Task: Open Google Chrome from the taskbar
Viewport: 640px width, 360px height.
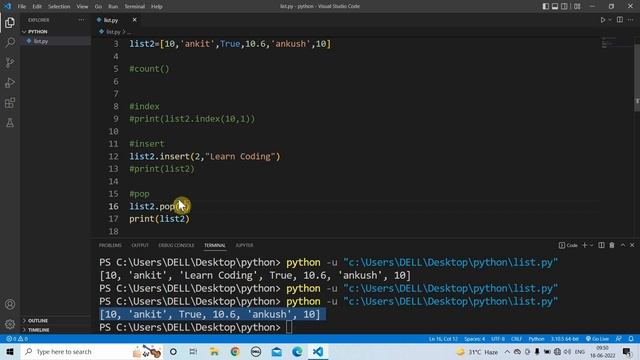Action: [x=235, y=351]
